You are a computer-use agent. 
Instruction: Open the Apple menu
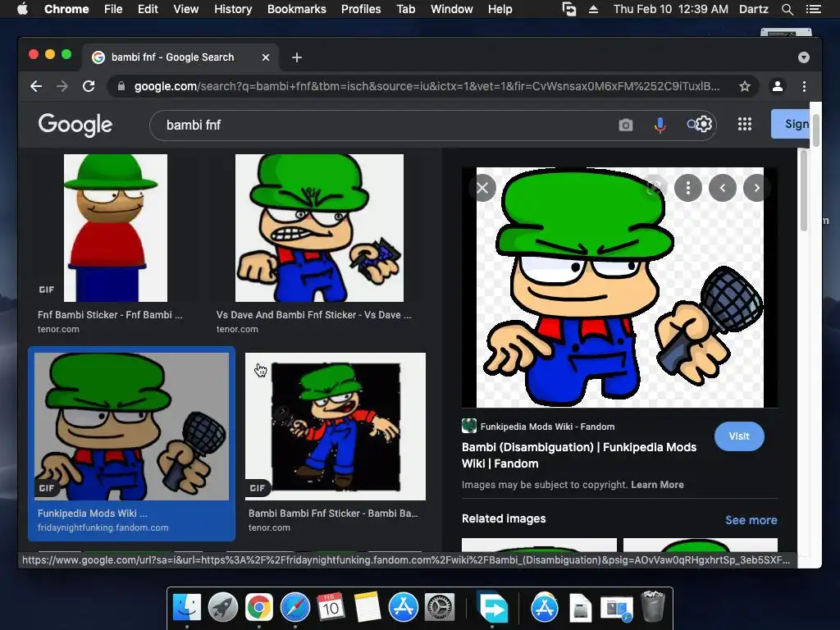pos(22,9)
